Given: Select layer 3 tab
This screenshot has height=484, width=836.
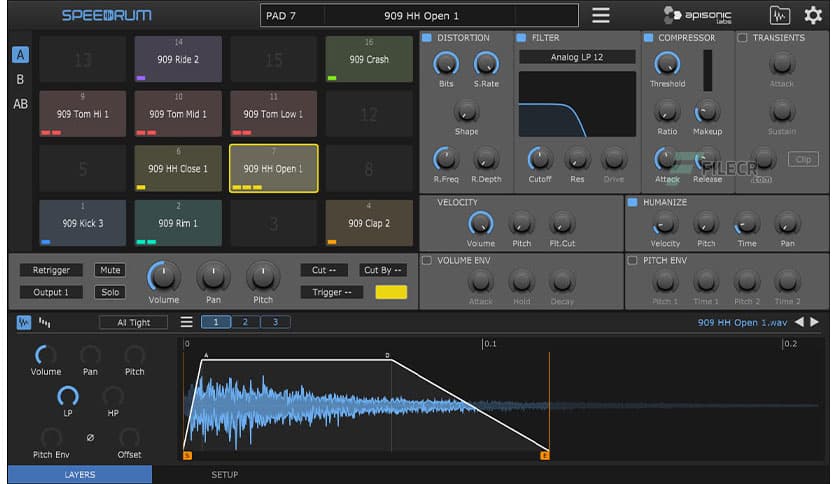Looking at the screenshot, I should (275, 322).
